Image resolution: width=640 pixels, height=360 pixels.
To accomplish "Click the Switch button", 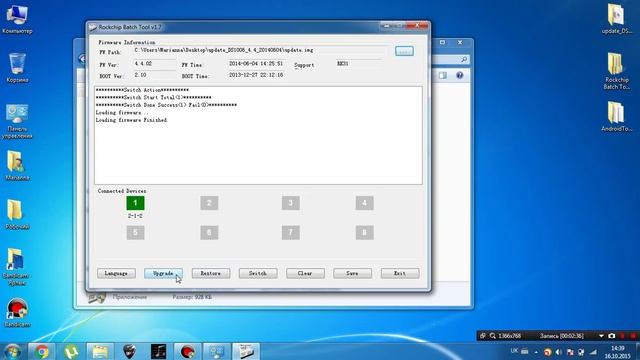I will pos(258,273).
